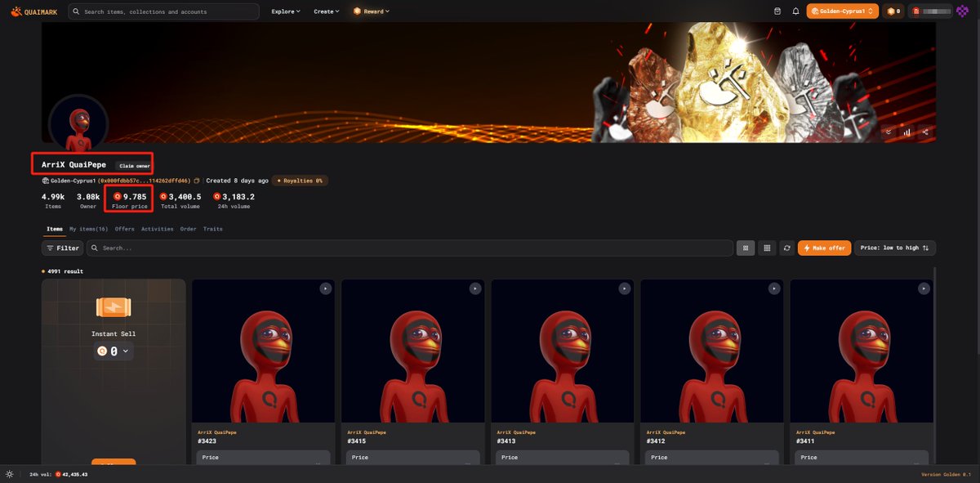Open the item #3413 thumbnail
The image size is (980, 483).
pyautogui.click(x=562, y=351)
